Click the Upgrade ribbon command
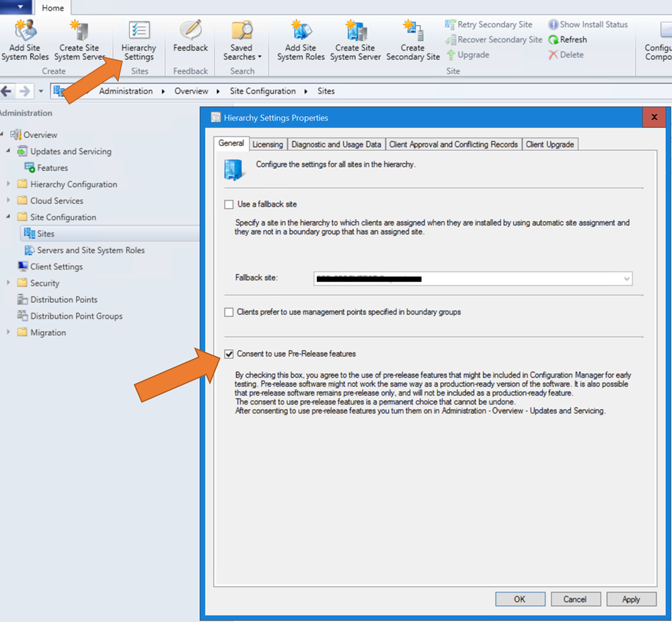This screenshot has width=672, height=622. (468, 55)
